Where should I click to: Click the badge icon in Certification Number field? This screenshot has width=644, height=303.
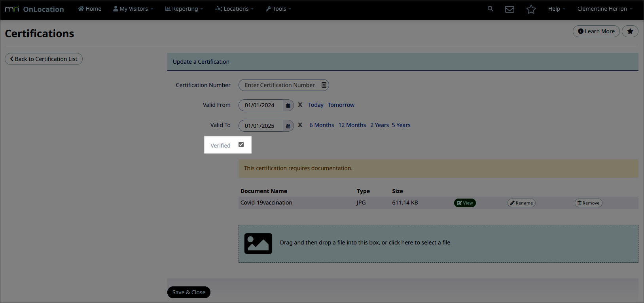324,85
